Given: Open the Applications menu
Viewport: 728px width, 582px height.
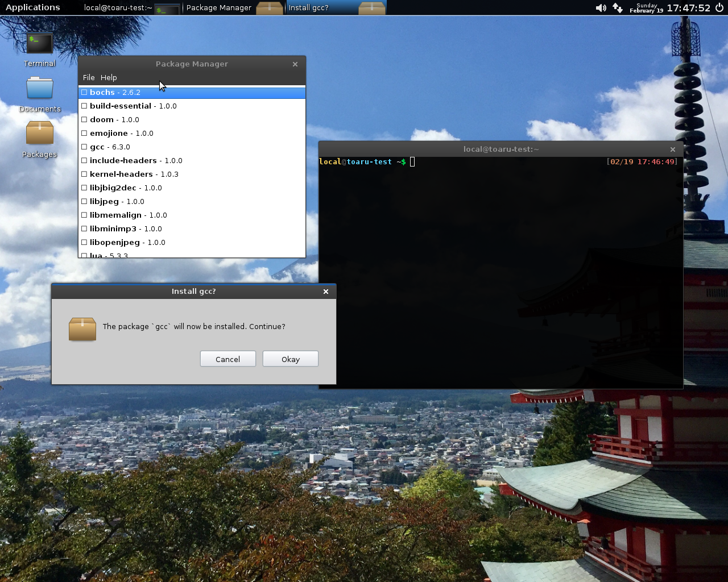Looking at the screenshot, I should 32,7.
